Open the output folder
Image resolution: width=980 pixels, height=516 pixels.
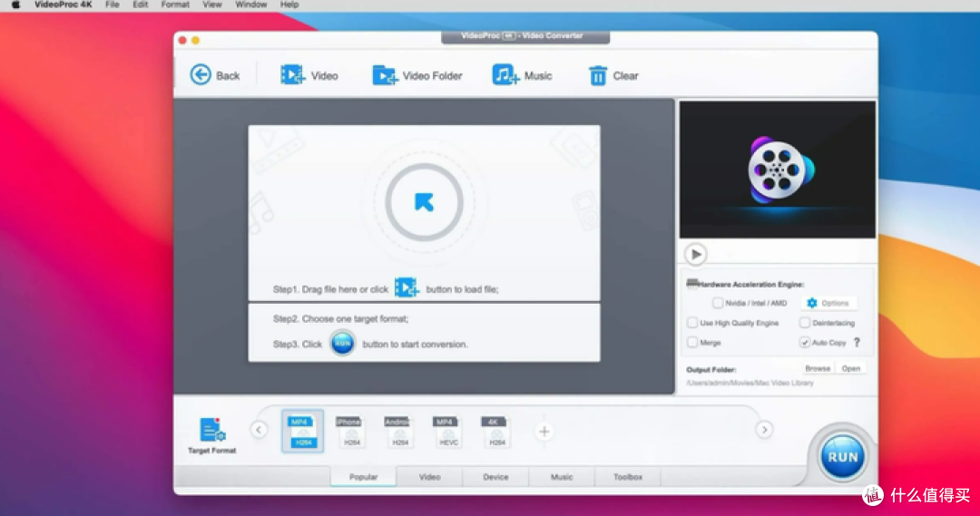point(850,368)
